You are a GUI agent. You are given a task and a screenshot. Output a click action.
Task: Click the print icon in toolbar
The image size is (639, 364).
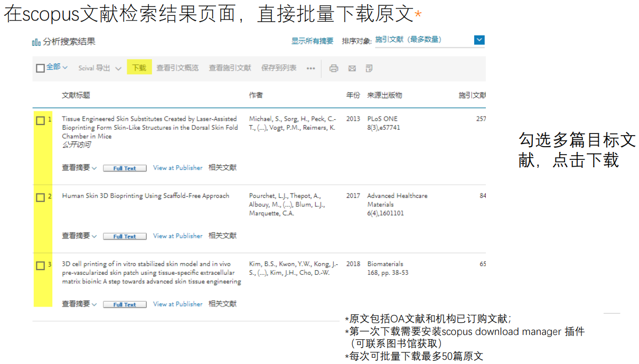tap(334, 68)
